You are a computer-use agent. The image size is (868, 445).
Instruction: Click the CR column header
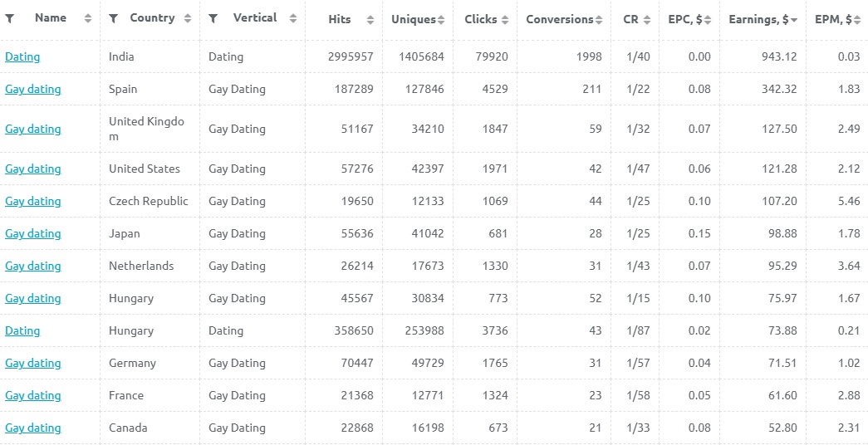click(x=630, y=19)
